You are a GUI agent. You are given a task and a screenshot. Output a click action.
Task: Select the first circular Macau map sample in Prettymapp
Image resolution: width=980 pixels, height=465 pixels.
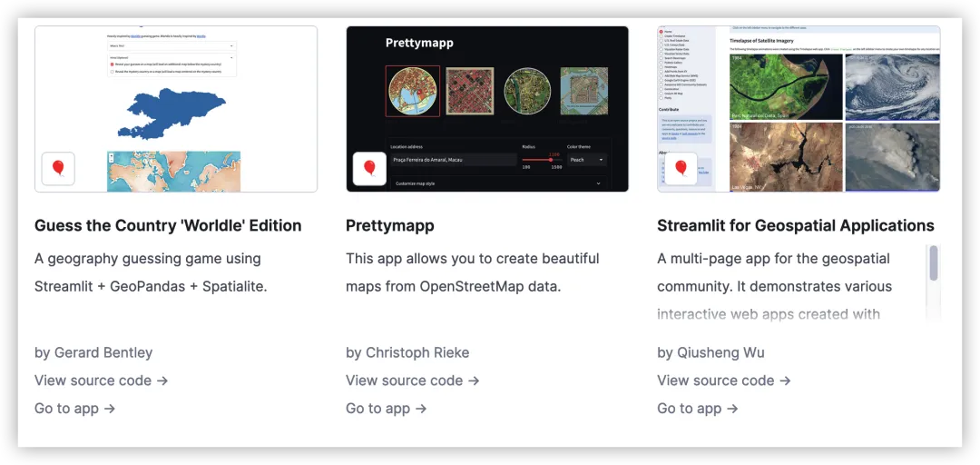click(413, 92)
